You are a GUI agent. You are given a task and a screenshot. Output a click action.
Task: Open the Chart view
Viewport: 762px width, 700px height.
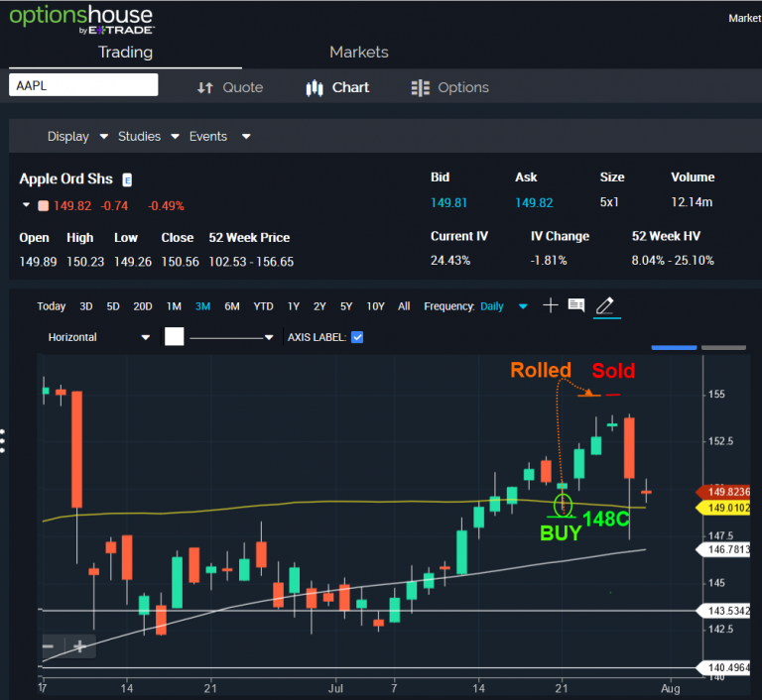coord(350,87)
